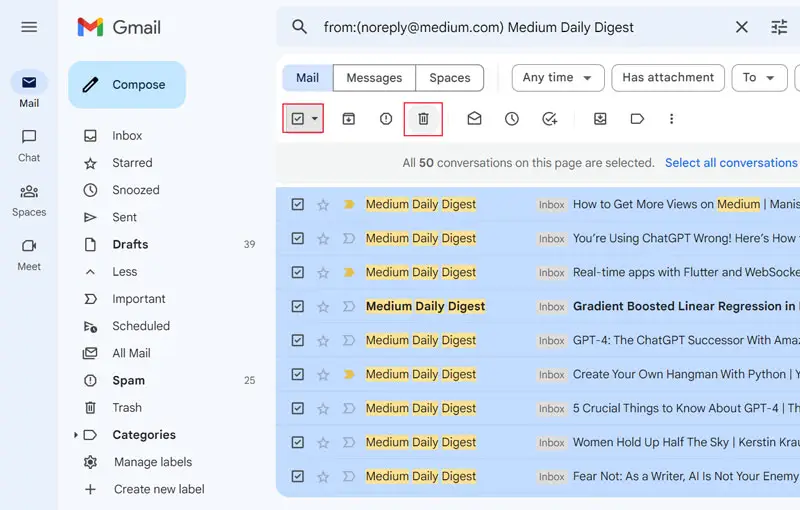Star the Gradient Boosted Linear Regression email
Image resolution: width=800 pixels, height=510 pixels.
[x=323, y=307]
